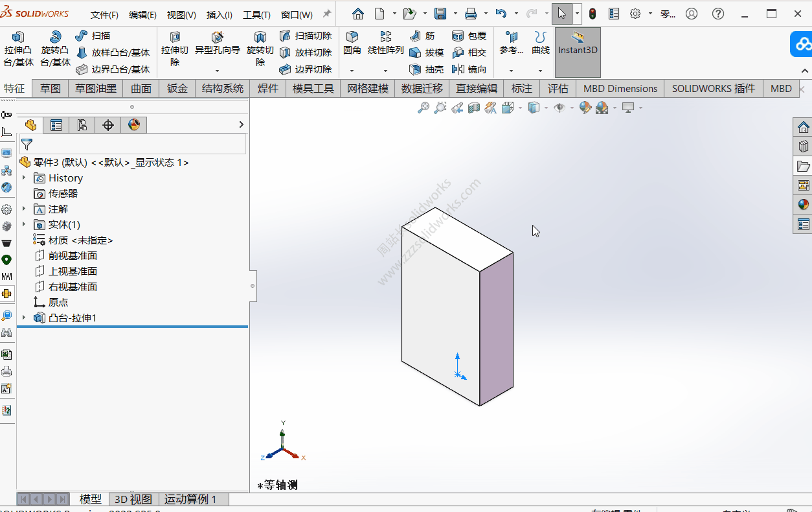Switch to the 草图 sketch tab

click(50, 89)
